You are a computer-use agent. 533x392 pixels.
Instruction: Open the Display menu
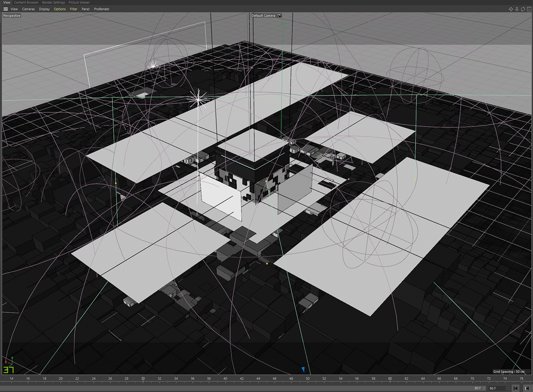click(44, 9)
